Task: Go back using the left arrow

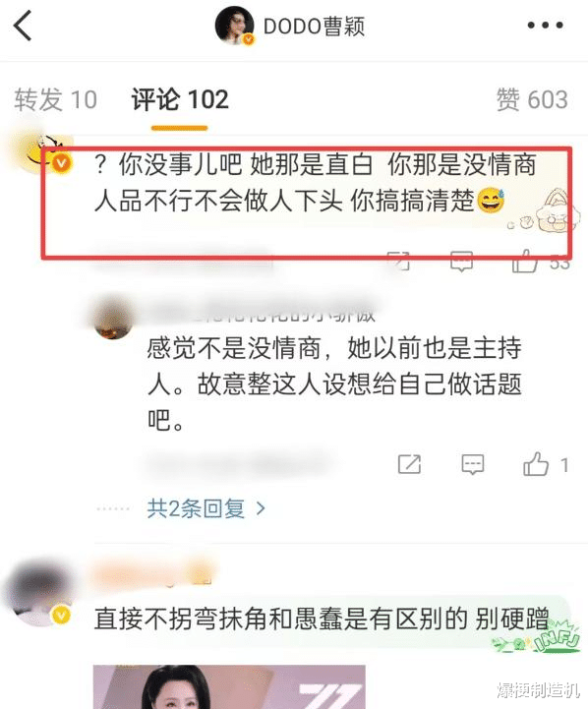Action: pos(23,26)
